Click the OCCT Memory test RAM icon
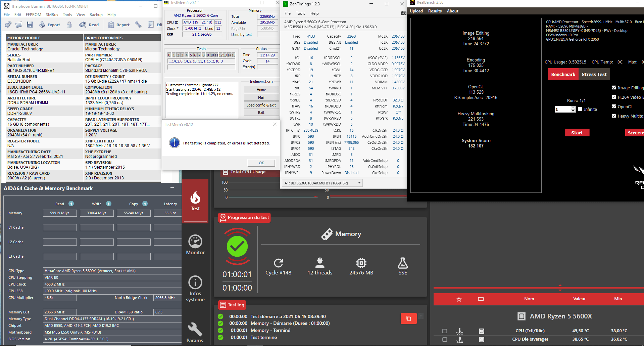Screen dimensions: 644x346 point(327,234)
